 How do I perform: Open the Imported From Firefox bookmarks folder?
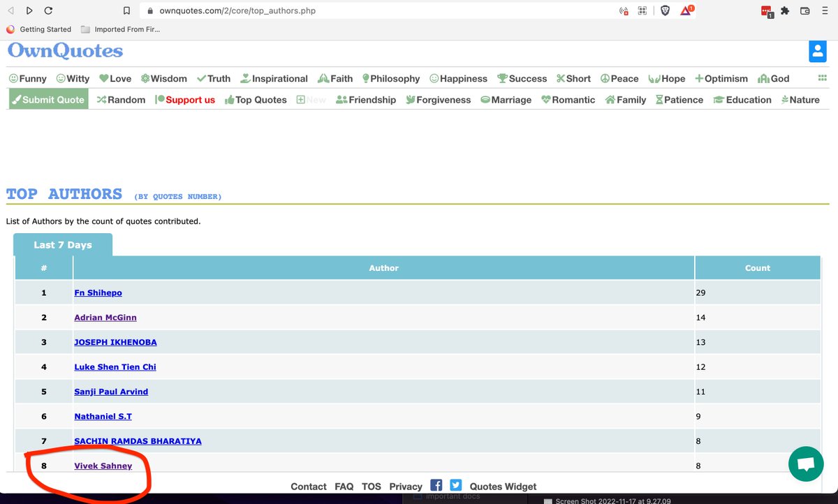[120, 29]
